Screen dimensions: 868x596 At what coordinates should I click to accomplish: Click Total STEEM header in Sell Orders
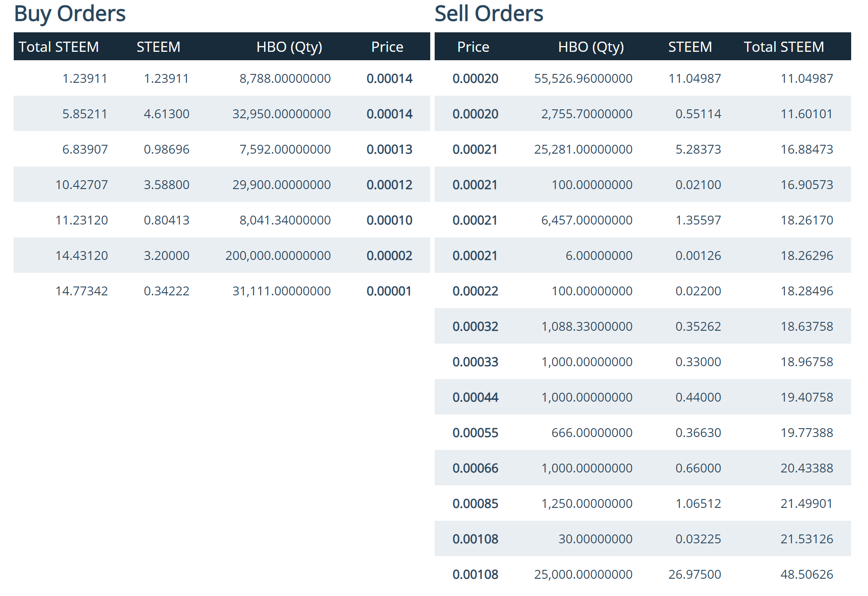[783, 47]
